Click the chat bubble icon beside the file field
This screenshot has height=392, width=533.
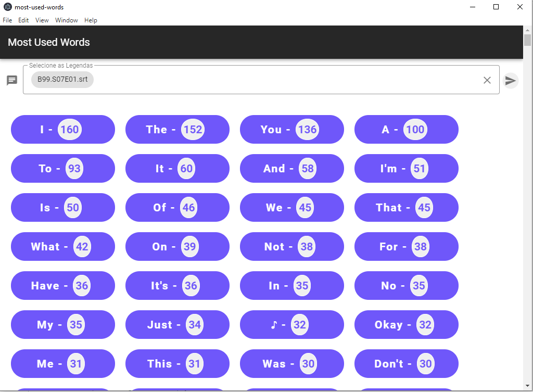click(11, 80)
